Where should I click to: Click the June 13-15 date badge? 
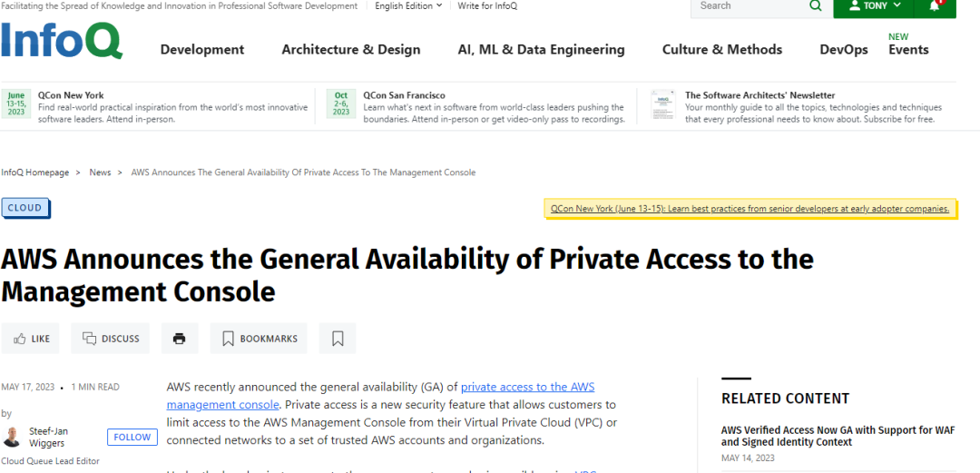pyautogui.click(x=16, y=103)
